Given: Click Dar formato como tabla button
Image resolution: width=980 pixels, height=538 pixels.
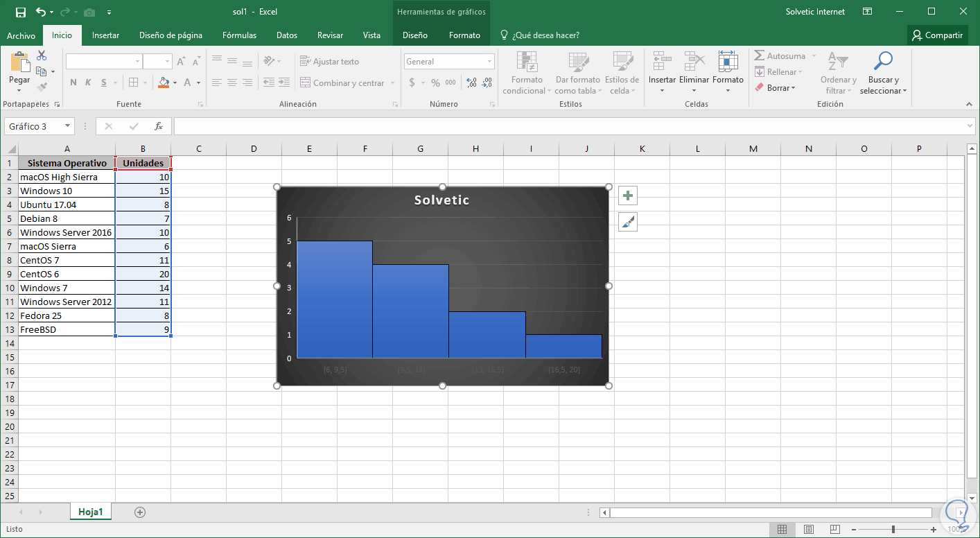Looking at the screenshot, I should pyautogui.click(x=578, y=73).
